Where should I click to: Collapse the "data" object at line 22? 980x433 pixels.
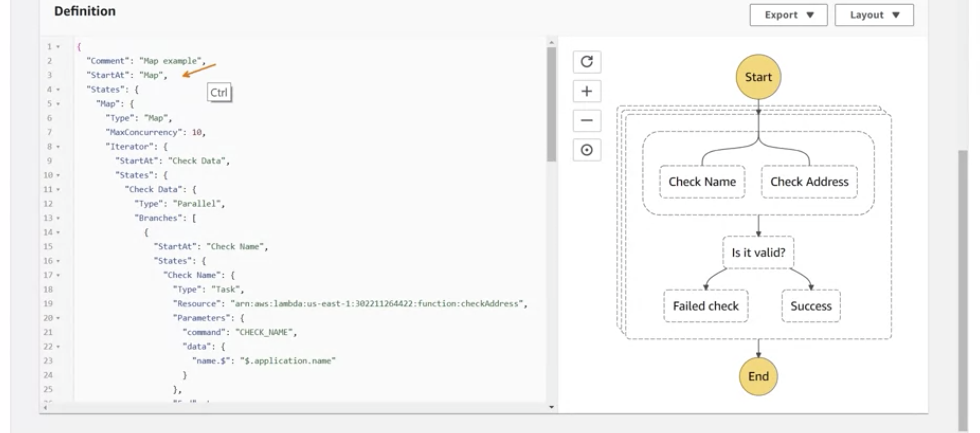click(58, 346)
